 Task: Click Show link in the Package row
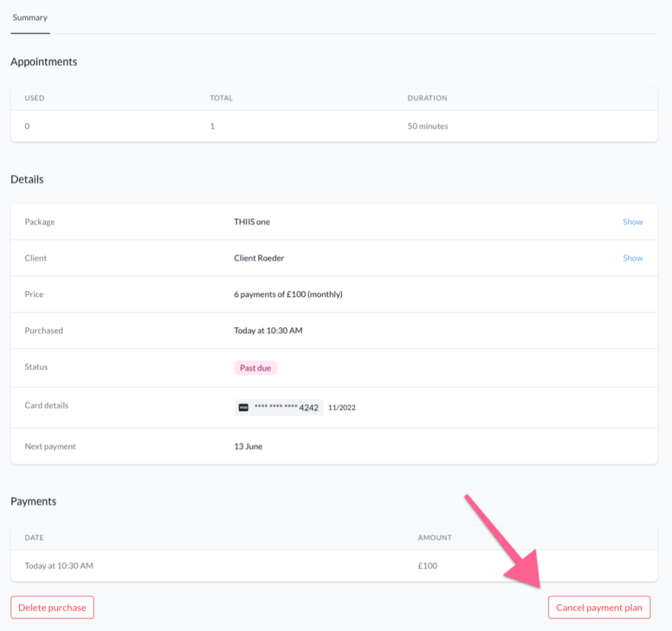point(632,222)
